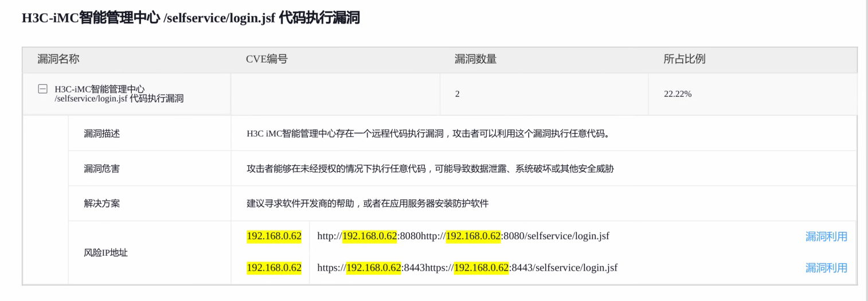Select the 漏洞名称 column header
This screenshot has height=301, width=868.
click(x=58, y=59)
